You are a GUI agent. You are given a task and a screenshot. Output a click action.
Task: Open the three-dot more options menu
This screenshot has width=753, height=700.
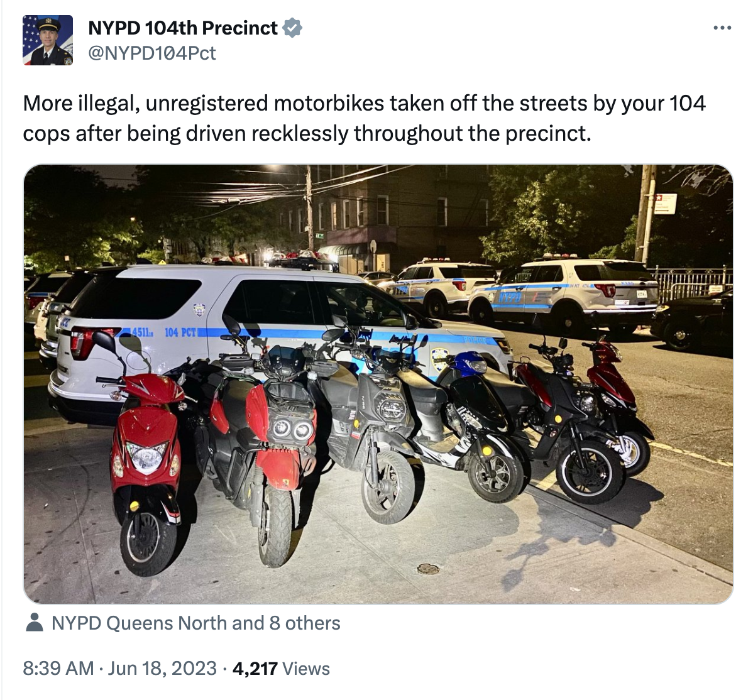click(x=722, y=28)
